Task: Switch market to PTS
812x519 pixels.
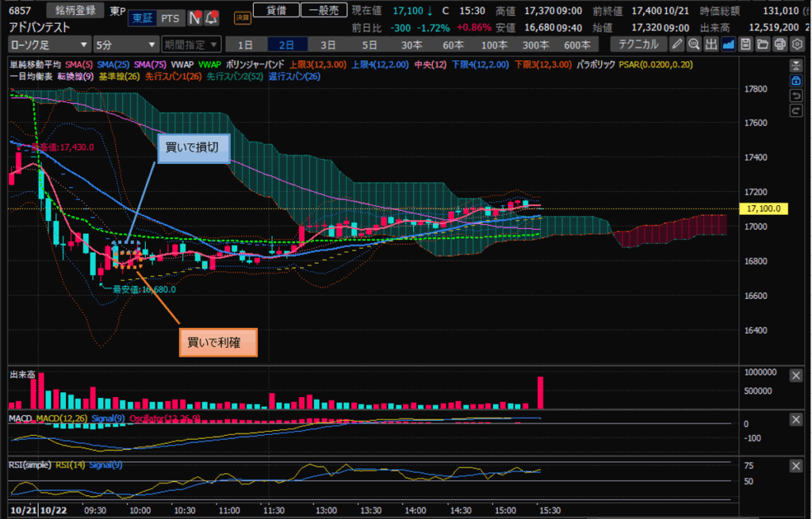Action: coord(169,17)
